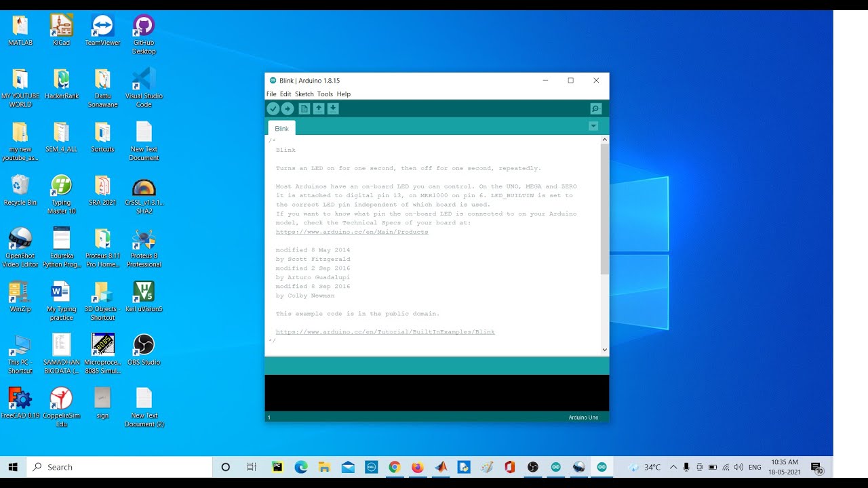Open the File menu

coord(271,94)
